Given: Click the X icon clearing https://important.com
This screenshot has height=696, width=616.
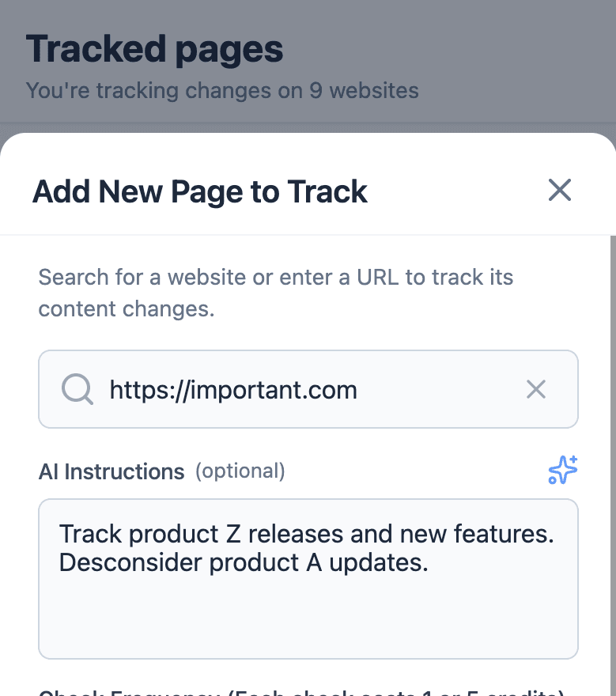Looking at the screenshot, I should point(536,389).
